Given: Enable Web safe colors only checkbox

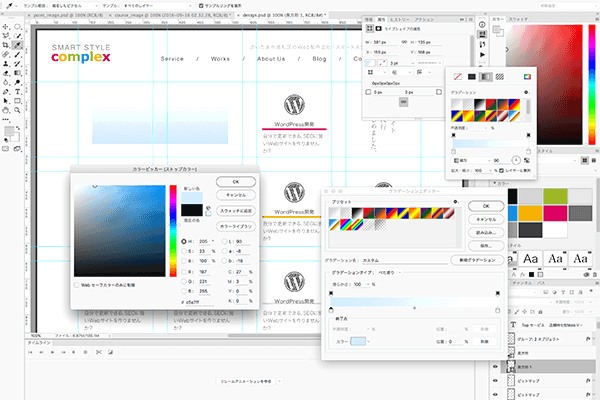Looking at the screenshot, I should [78, 284].
